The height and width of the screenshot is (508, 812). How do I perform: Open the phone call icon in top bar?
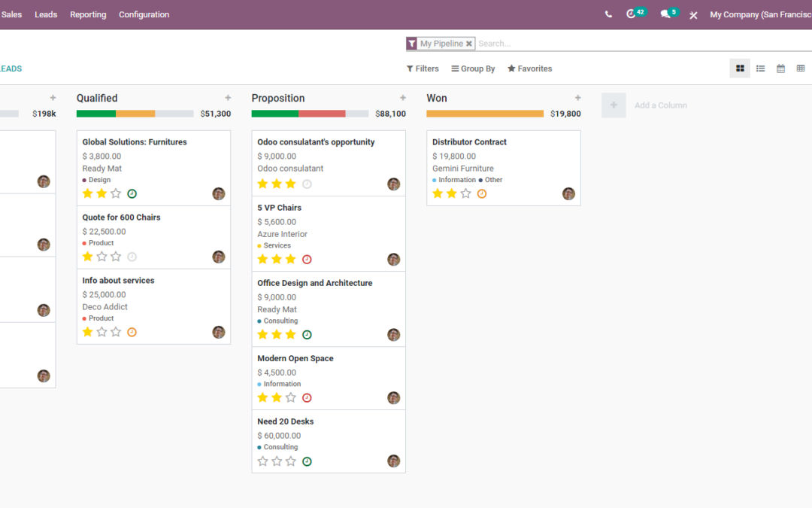(608, 14)
